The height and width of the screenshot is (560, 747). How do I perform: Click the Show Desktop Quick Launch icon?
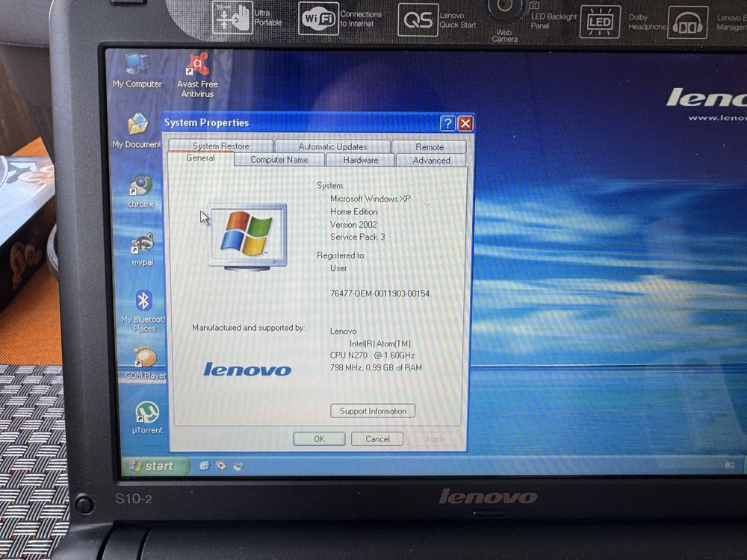click(x=238, y=466)
